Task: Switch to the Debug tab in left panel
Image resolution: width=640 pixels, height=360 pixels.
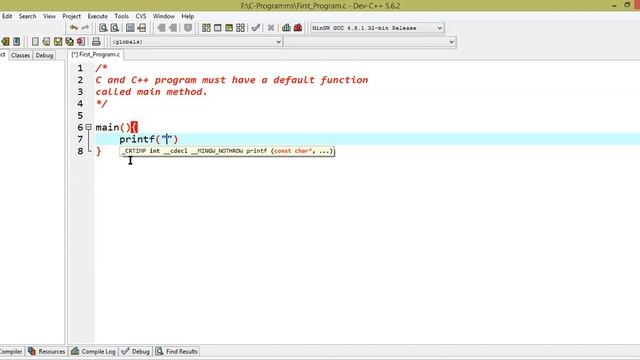Action: pyautogui.click(x=44, y=55)
